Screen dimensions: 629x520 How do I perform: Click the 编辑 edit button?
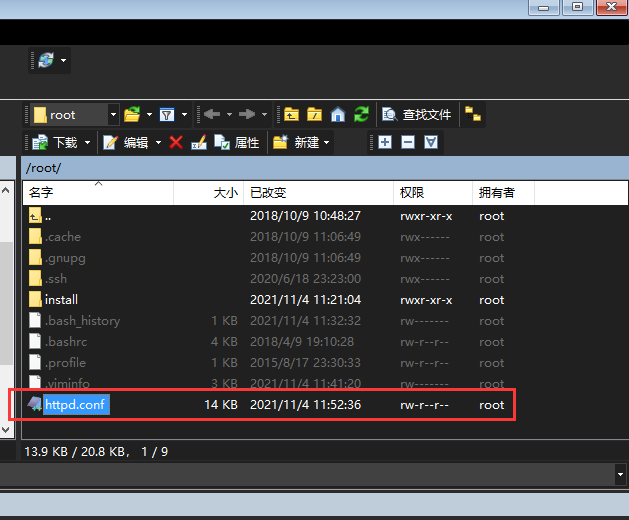click(x=126, y=142)
